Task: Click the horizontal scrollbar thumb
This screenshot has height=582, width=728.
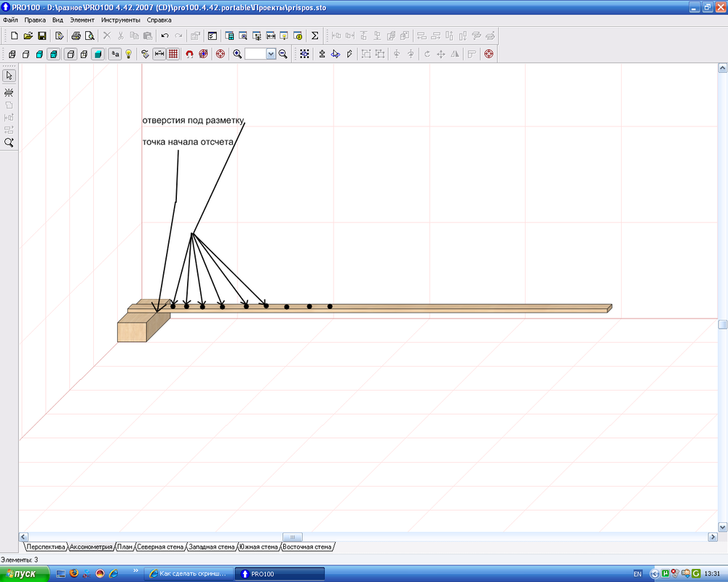Action: click(291, 537)
